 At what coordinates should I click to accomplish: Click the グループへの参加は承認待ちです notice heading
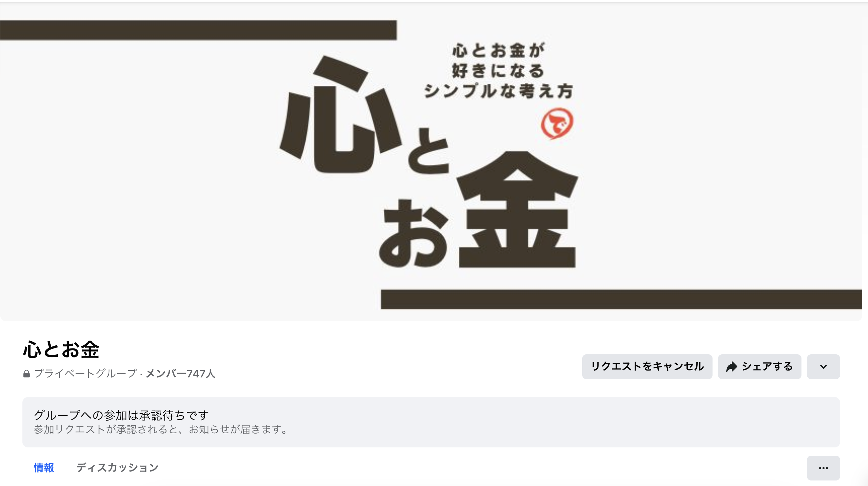pyautogui.click(x=121, y=415)
